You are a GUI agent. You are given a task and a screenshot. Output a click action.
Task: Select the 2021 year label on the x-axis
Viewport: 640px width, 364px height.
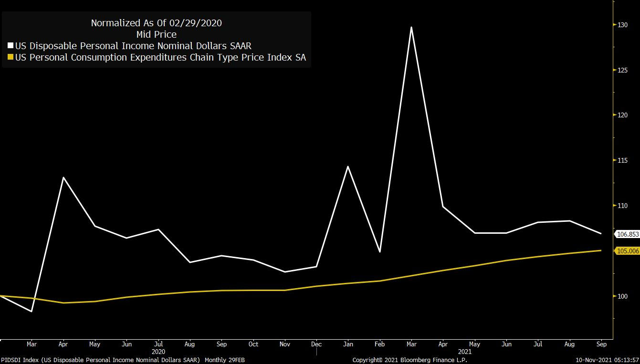464,352
